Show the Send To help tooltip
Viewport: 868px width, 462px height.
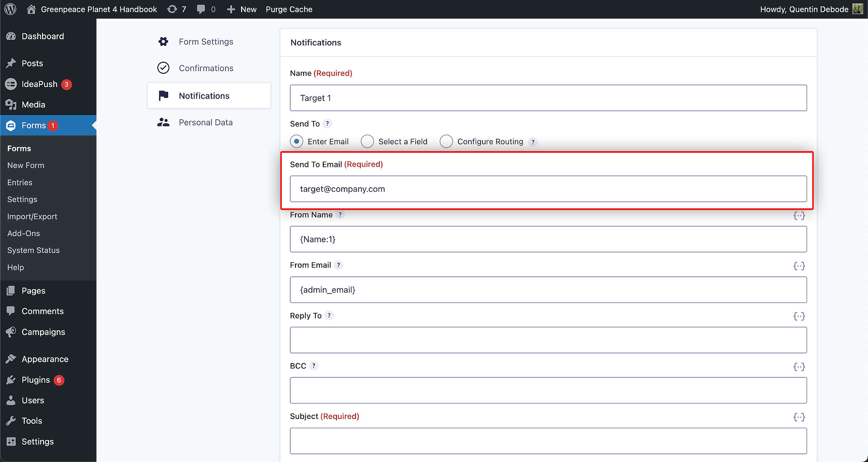(327, 124)
